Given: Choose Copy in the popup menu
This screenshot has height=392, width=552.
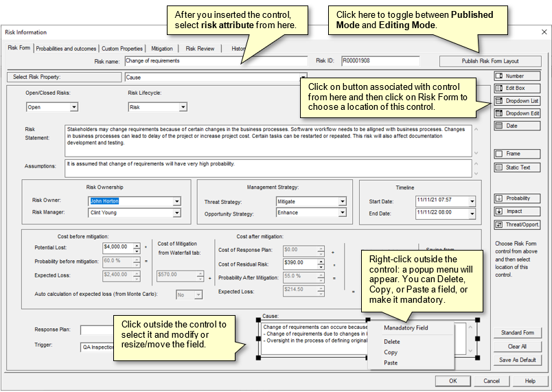Looking at the screenshot, I should click(x=391, y=352).
